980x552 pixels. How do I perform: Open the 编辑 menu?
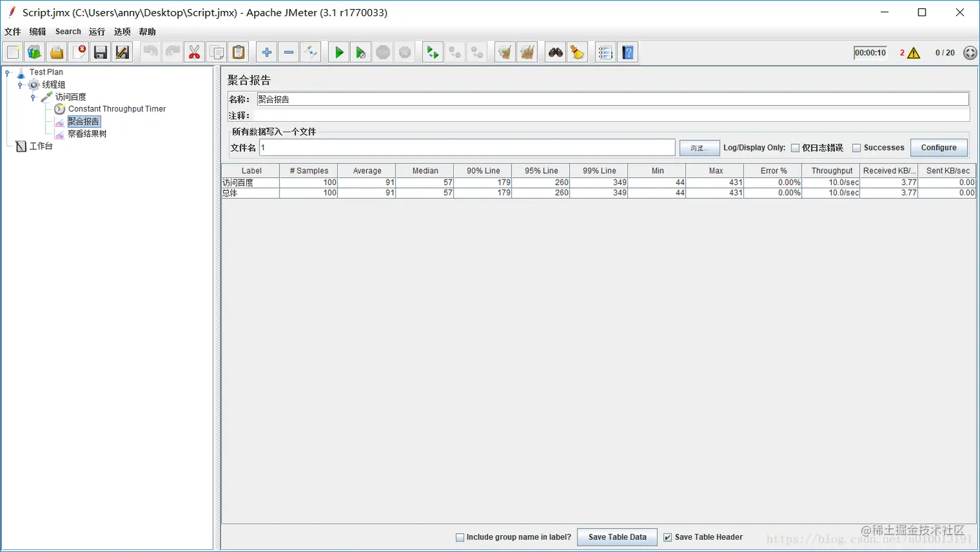tap(38, 32)
